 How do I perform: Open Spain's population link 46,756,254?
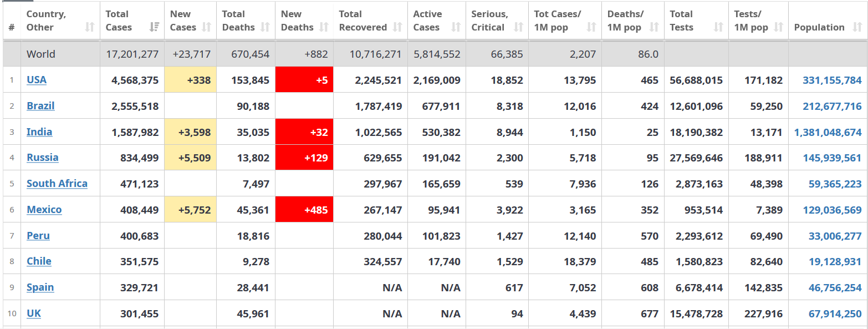835,288
